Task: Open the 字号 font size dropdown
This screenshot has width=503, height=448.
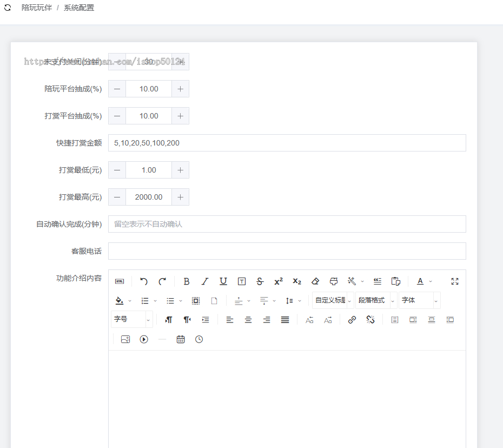Action: point(132,319)
